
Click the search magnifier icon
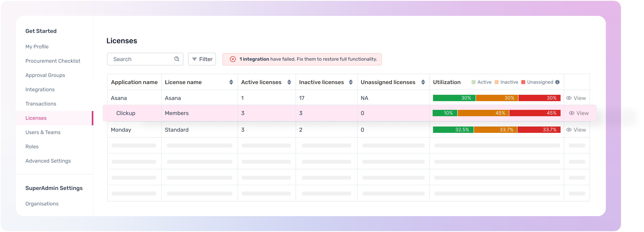tap(177, 59)
